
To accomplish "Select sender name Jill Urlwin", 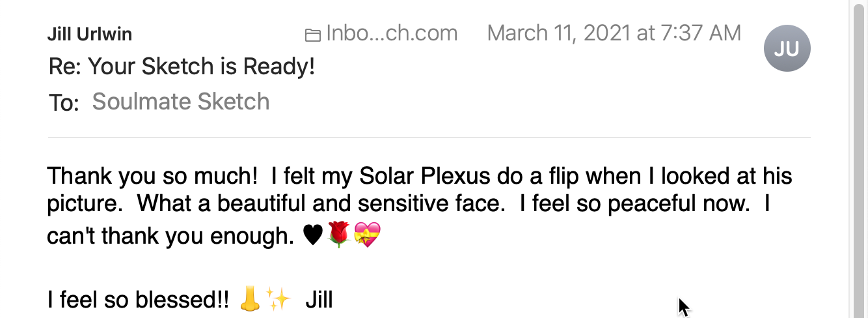I will pos(90,34).
